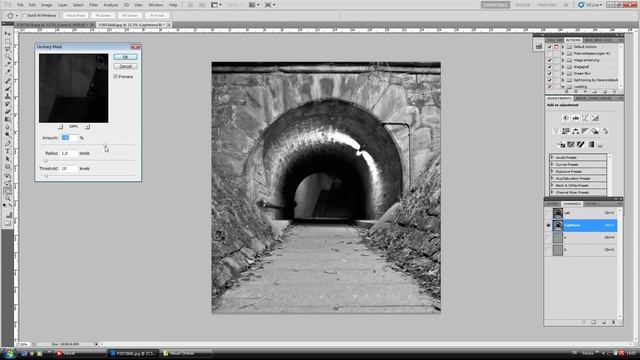Click the Brightness/Contrast adjustment icon
Image resolution: width=640 pixels, height=360 pixels.
(x=565, y=118)
